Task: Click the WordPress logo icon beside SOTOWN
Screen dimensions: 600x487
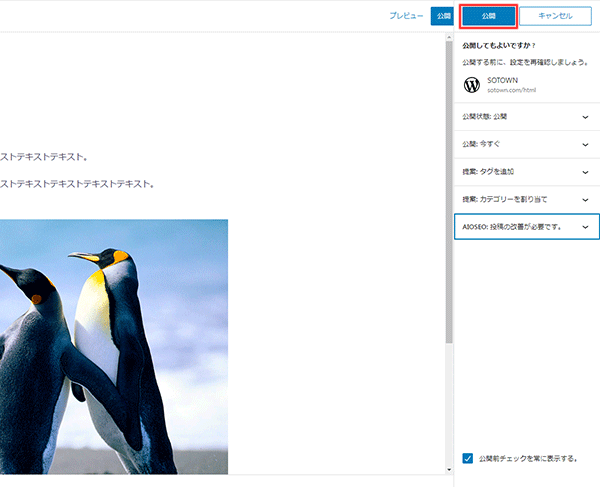Action: pyautogui.click(x=472, y=85)
